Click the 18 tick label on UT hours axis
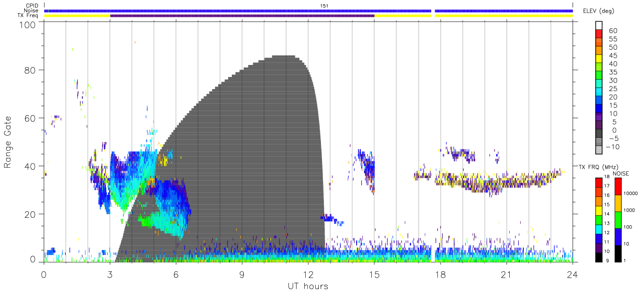 tap(441, 274)
